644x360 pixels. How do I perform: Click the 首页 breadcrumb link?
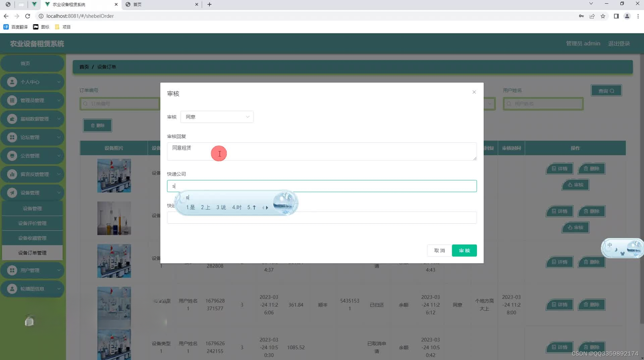(x=84, y=67)
